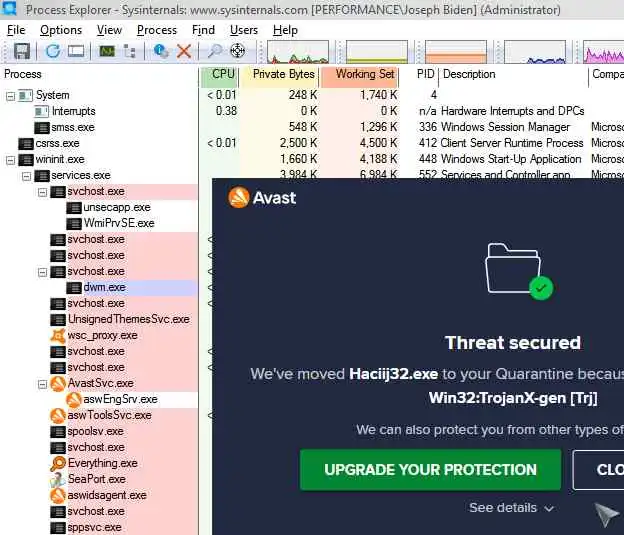
Task: Collapse the wininit.exe tree node
Action: [10, 160]
